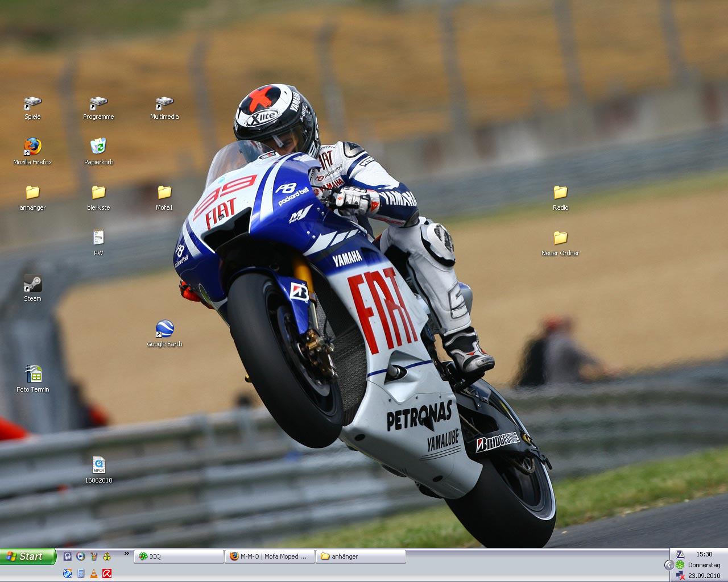Viewport: 728px width, 582px height.
Task: Click the disconnected network tray icon
Action: (680, 576)
